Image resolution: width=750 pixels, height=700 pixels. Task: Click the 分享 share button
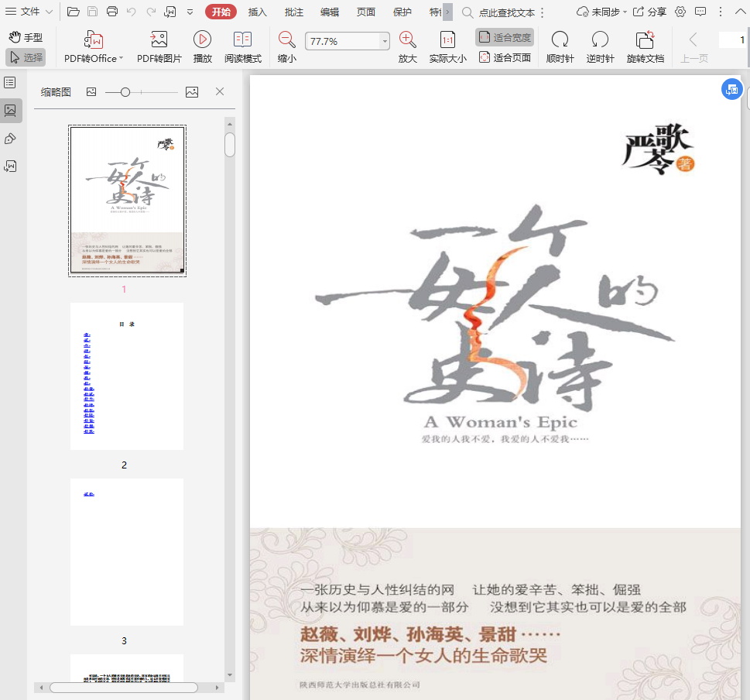point(649,12)
